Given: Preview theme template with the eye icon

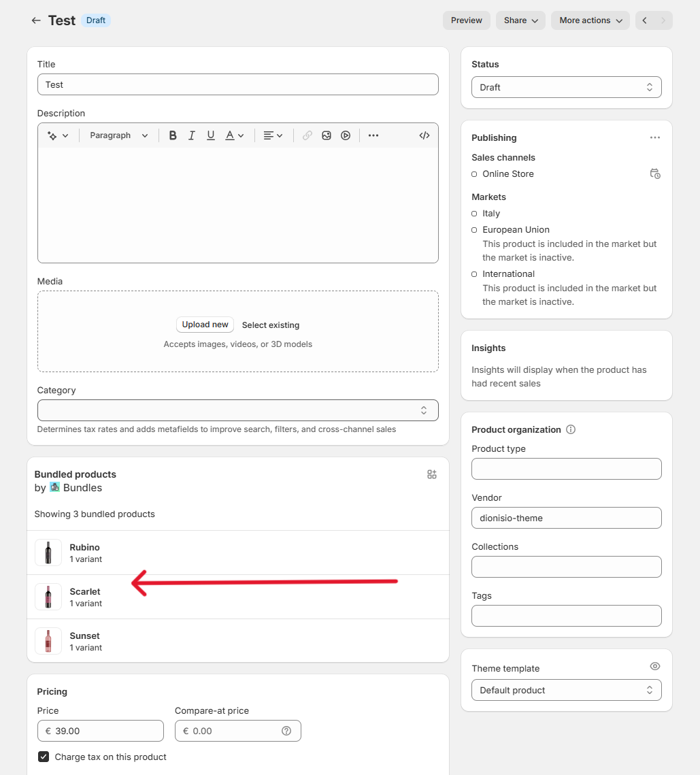Looking at the screenshot, I should tap(654, 666).
